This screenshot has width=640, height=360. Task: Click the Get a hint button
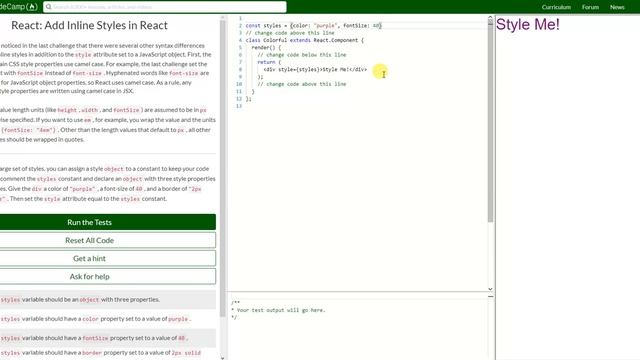(x=108, y=258)
